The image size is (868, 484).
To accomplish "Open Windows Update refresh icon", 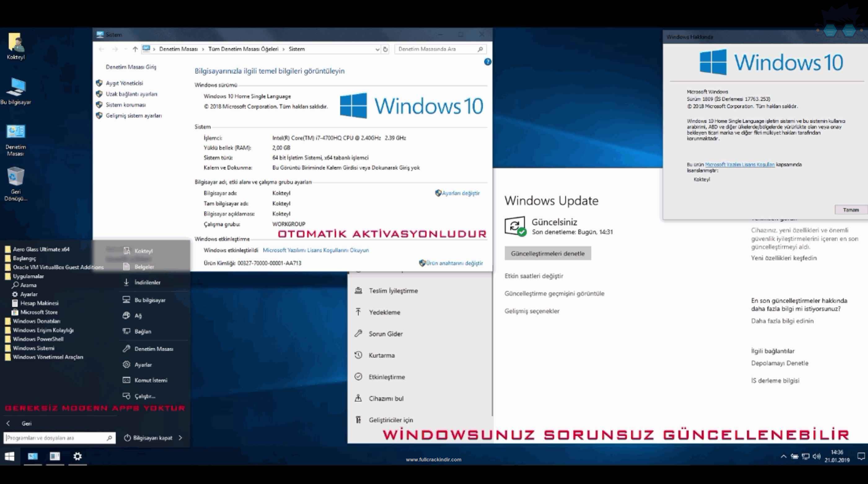I will pos(514,225).
